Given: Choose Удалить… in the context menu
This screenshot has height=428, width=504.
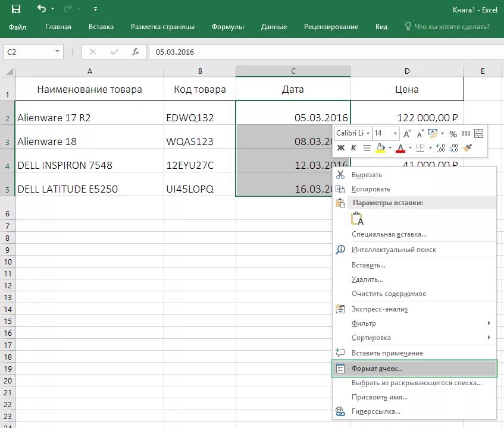Looking at the screenshot, I should click(415, 279).
